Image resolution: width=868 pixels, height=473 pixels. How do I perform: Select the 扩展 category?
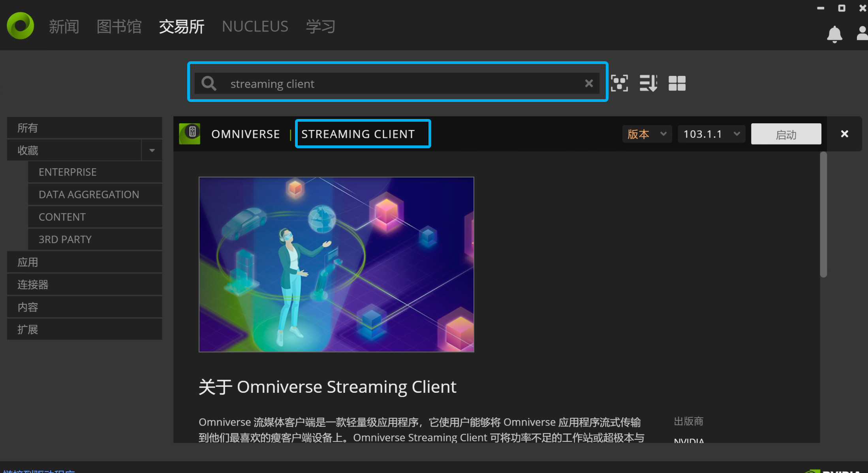click(85, 330)
